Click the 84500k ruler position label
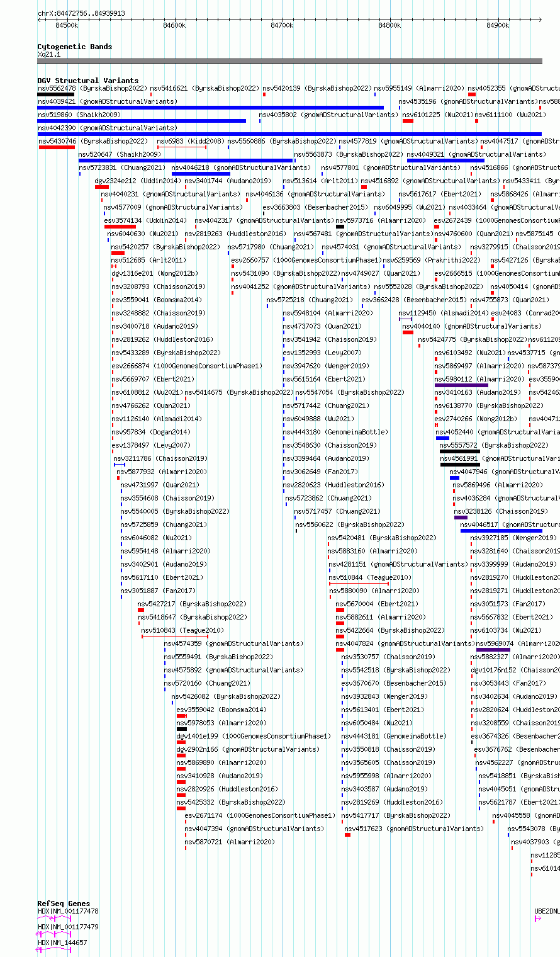The image size is (560, 957). click(67, 25)
